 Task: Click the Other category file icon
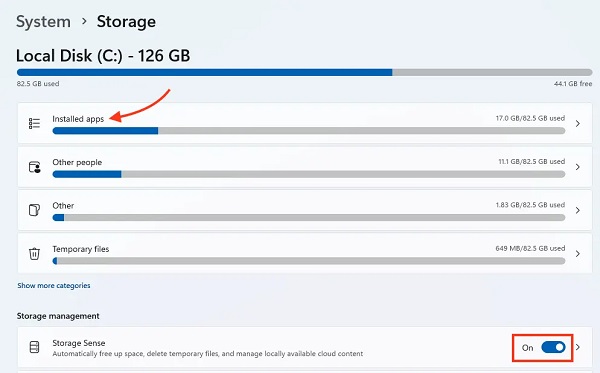pyautogui.click(x=34, y=210)
